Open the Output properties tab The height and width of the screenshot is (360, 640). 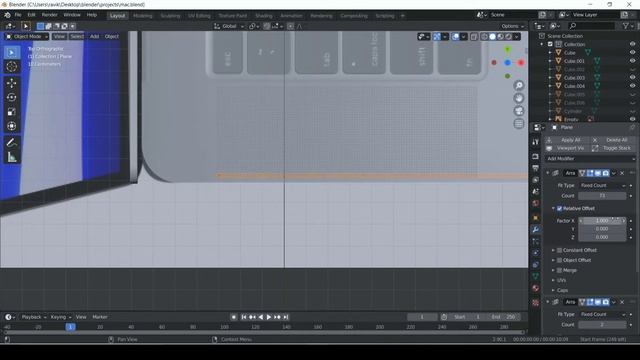(x=536, y=168)
